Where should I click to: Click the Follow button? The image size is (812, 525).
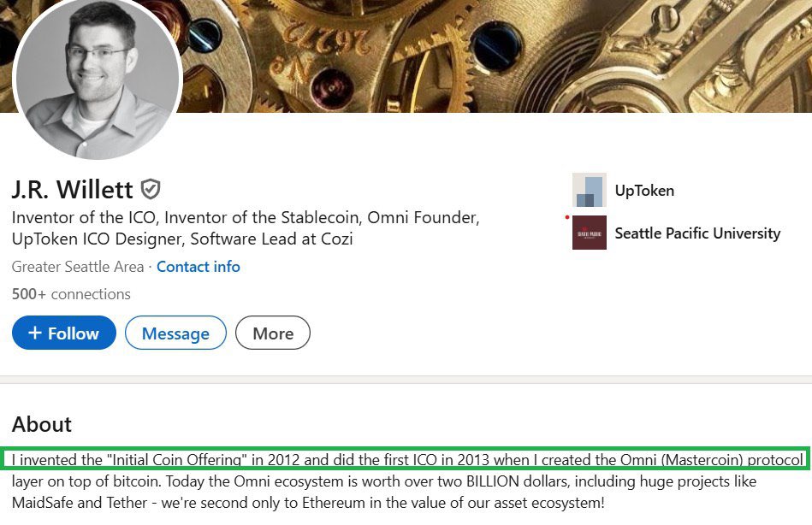[64, 333]
